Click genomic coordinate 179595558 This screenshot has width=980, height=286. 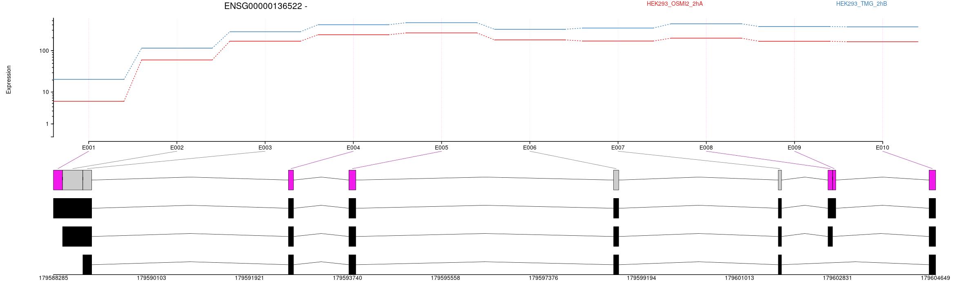point(445,278)
